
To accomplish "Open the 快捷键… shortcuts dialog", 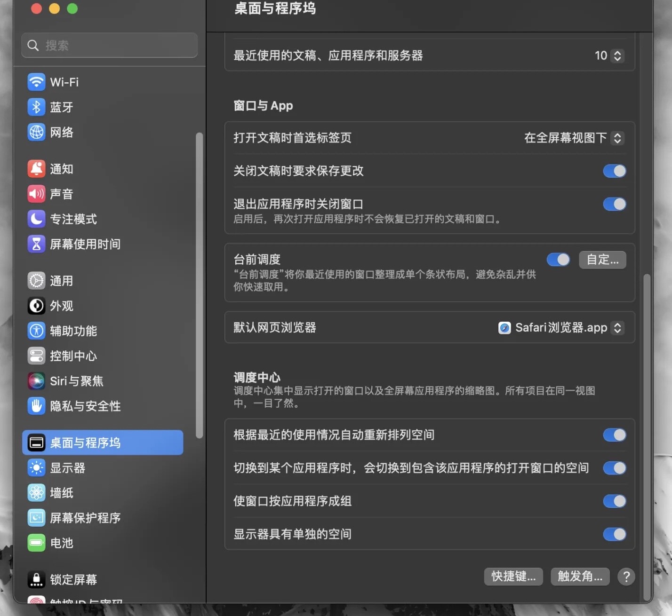I will pos(513,577).
